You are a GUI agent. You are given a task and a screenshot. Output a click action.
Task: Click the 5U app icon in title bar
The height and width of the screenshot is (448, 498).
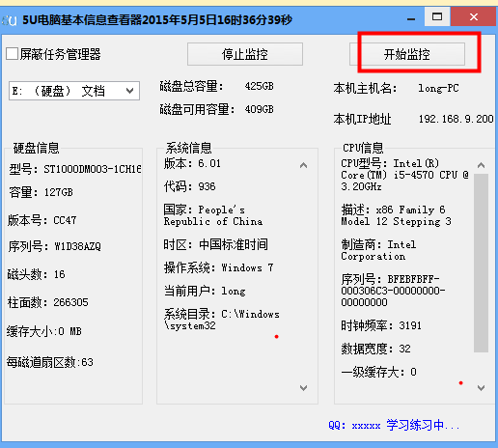click(x=9, y=21)
